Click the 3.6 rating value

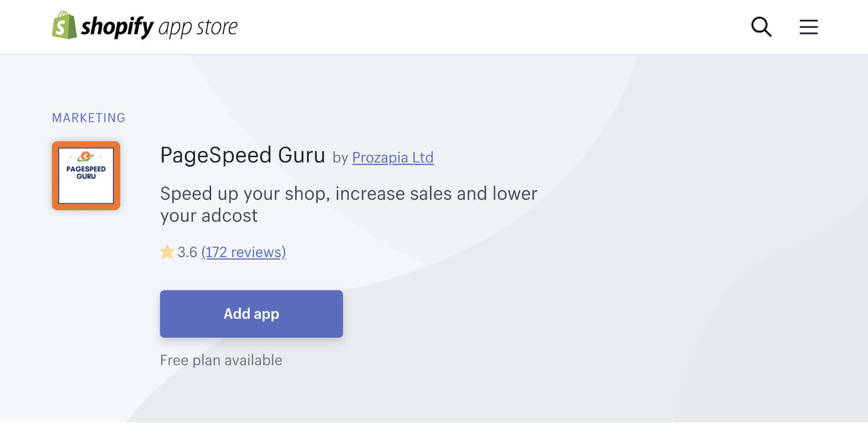click(187, 252)
